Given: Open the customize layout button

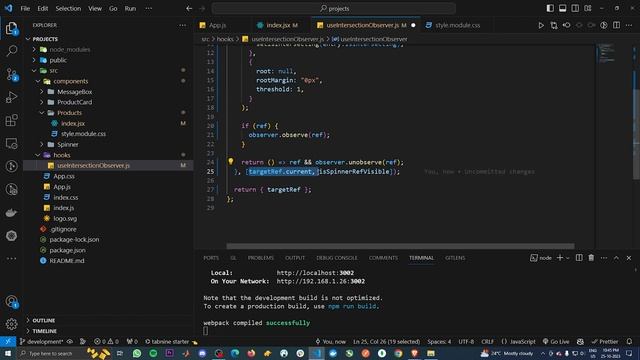Looking at the screenshot, I should 588,8.
